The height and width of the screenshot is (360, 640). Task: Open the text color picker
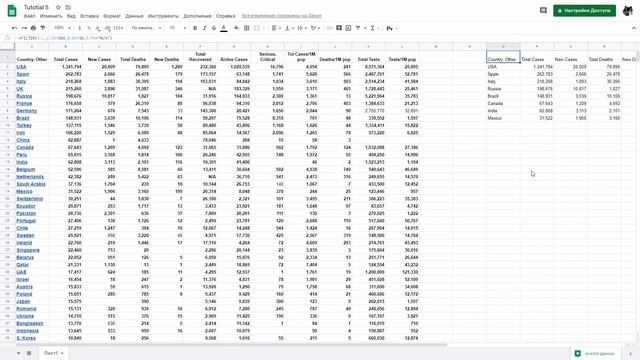click(224, 28)
